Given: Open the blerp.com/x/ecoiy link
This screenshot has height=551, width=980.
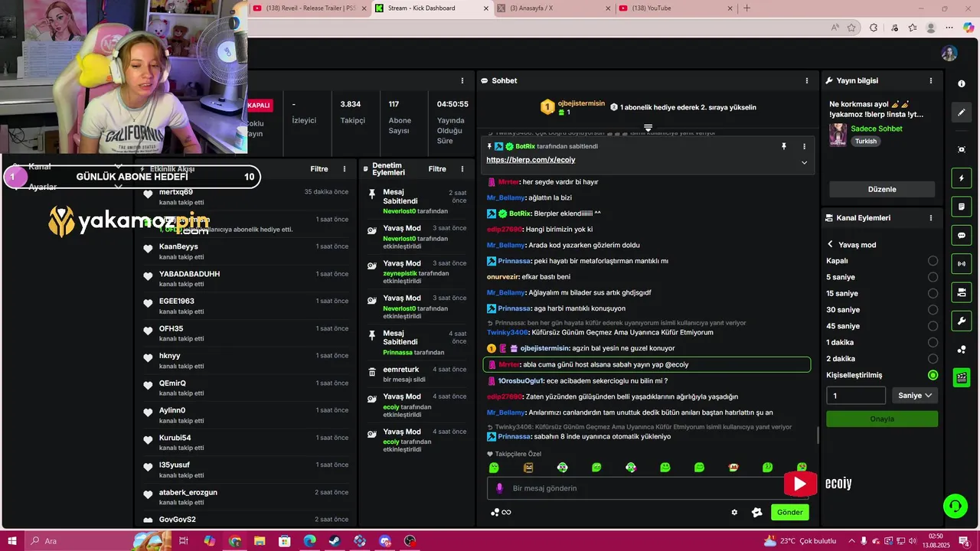Looking at the screenshot, I should [x=531, y=160].
